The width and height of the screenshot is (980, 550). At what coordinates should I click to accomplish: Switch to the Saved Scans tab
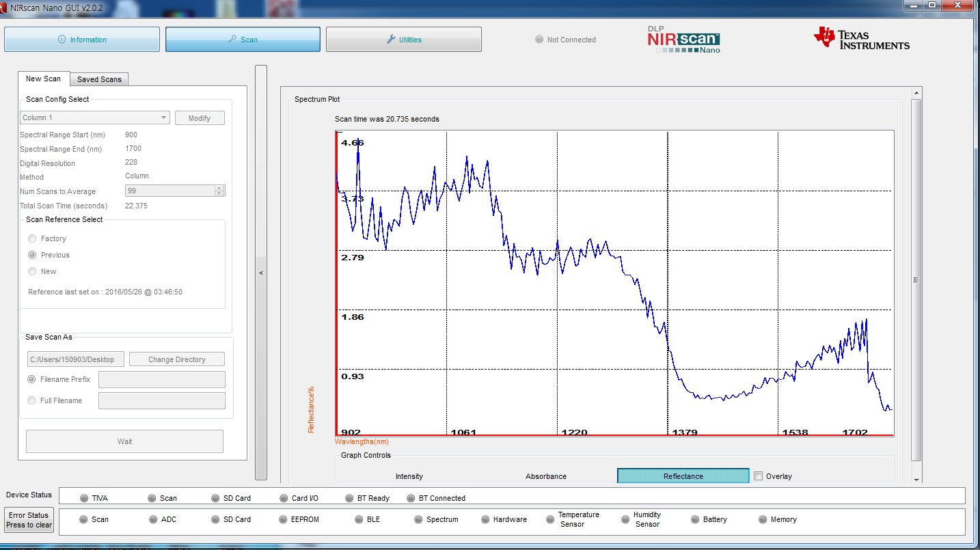click(x=99, y=79)
